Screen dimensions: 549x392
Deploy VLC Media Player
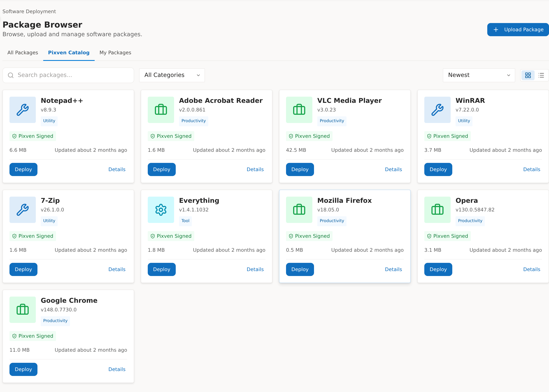[x=300, y=169]
